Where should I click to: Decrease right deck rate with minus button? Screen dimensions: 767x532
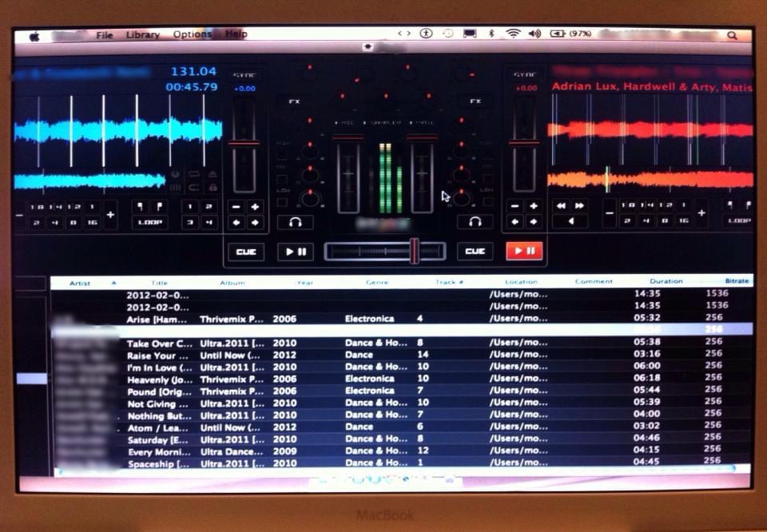[x=515, y=206]
